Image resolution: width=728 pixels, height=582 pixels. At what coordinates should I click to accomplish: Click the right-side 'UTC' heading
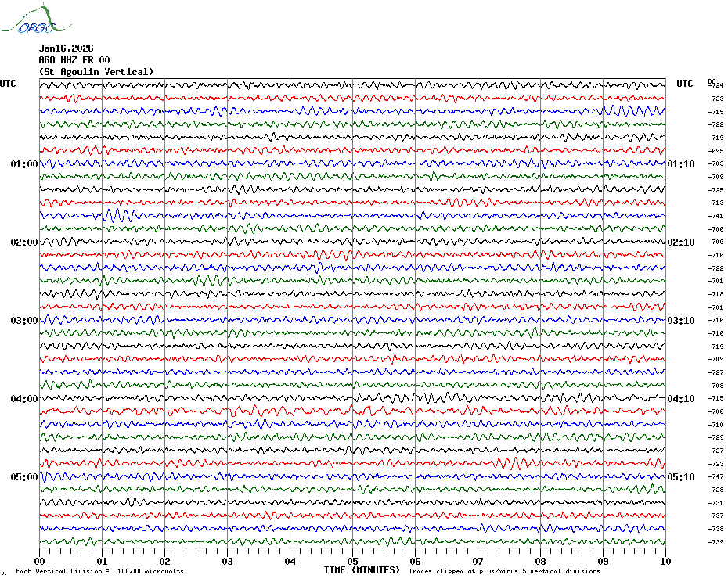[x=684, y=84]
